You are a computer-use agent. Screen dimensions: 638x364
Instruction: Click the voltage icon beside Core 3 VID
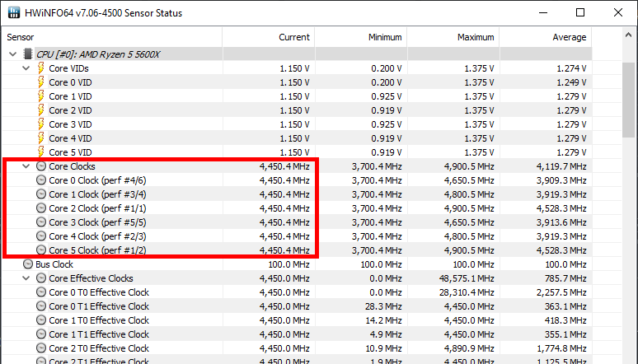tap(40, 124)
